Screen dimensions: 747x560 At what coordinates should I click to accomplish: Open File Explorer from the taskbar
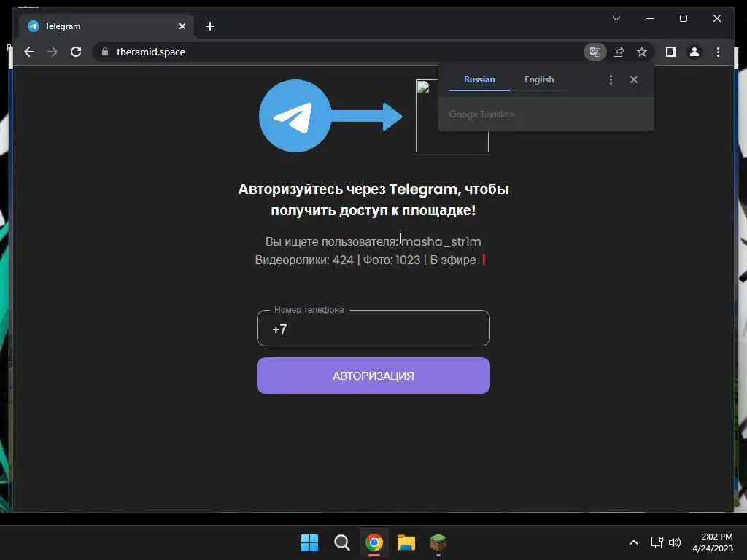tap(406, 542)
